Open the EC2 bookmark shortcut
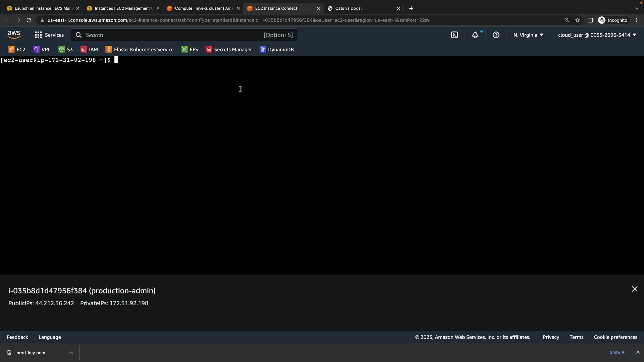Screen dimensions: 644x362 pyautogui.click(x=17, y=50)
